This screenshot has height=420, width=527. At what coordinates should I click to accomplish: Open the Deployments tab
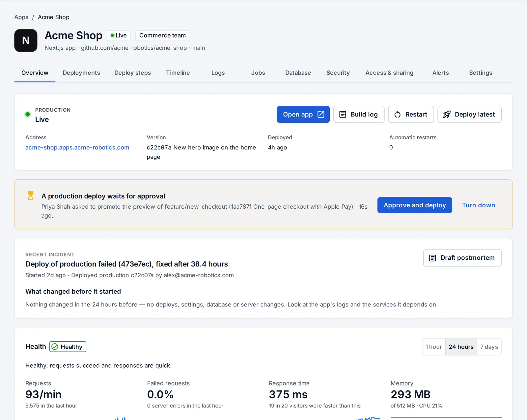tap(81, 73)
